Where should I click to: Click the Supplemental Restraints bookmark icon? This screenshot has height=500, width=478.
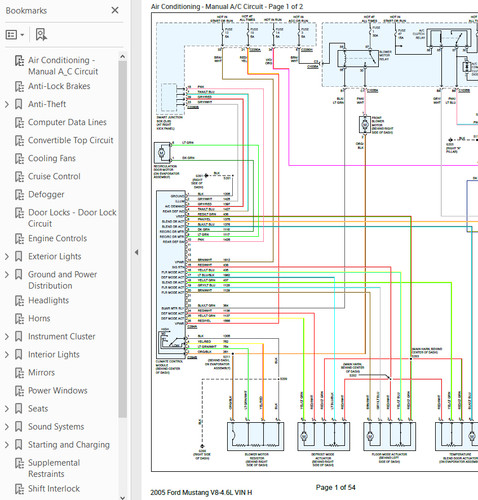tap(19, 463)
